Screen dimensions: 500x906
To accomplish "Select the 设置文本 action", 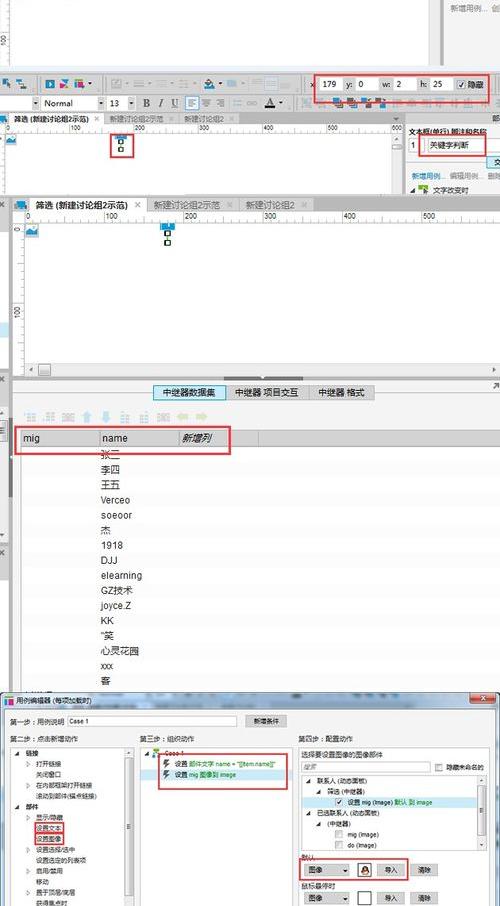I will point(48,828).
